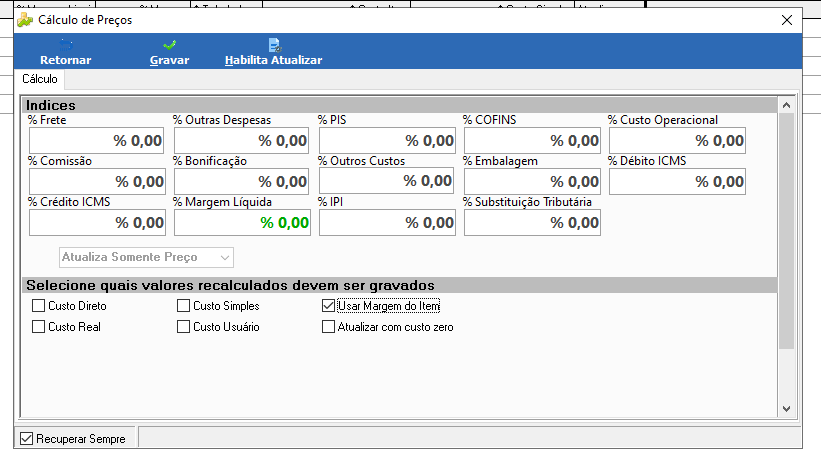Enable the Custo Usuário checkbox

183,327
